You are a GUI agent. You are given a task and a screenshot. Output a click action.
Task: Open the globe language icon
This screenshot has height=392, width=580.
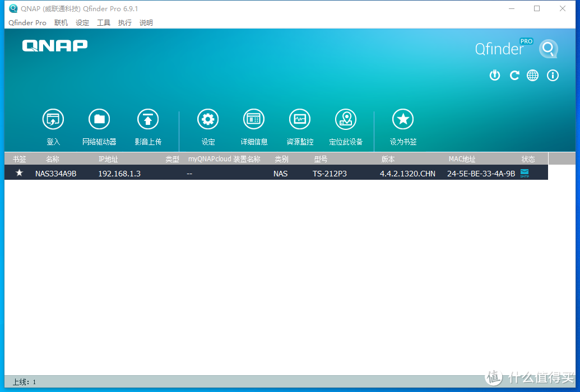tap(533, 76)
